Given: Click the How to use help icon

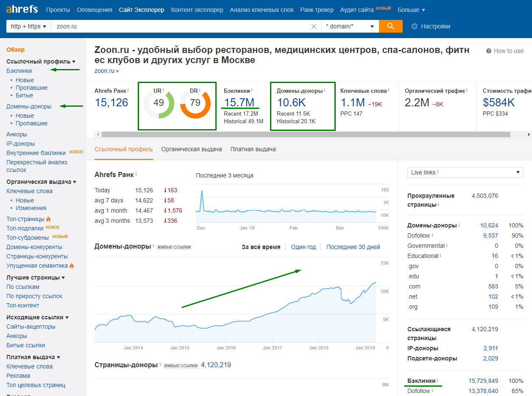Looking at the screenshot, I should click(489, 51).
